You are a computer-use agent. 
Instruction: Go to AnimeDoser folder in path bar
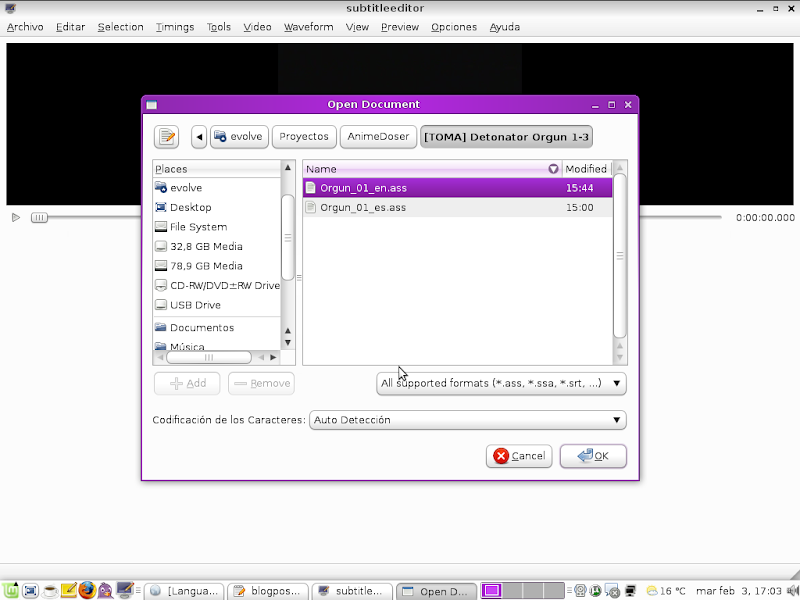378,137
